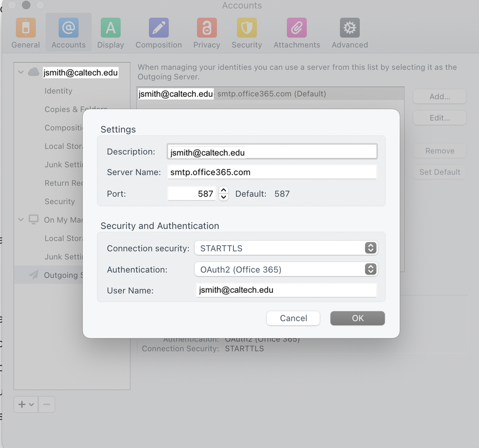Open the add account plus menu

click(25, 404)
